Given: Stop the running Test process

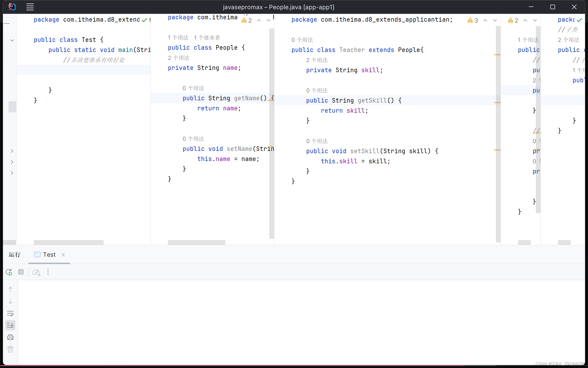Looking at the screenshot, I should click(x=21, y=272).
